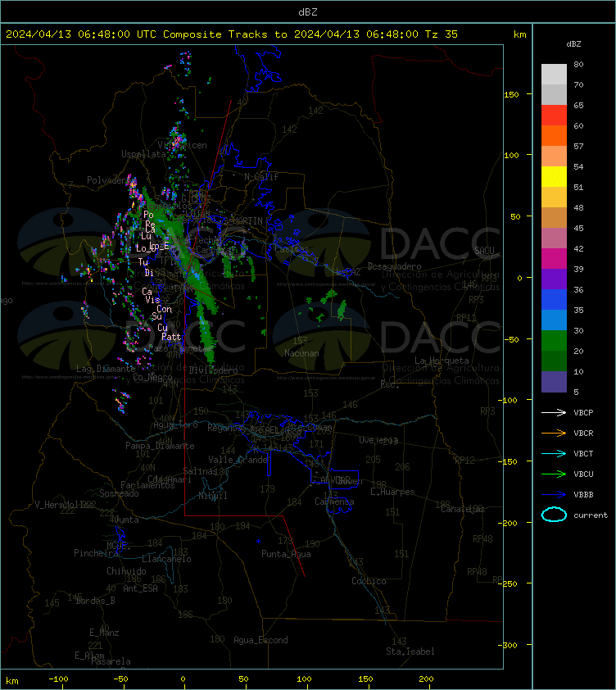Select the bright green 30 dBZ swatch
Screen dimensions: 616x690
[554, 340]
